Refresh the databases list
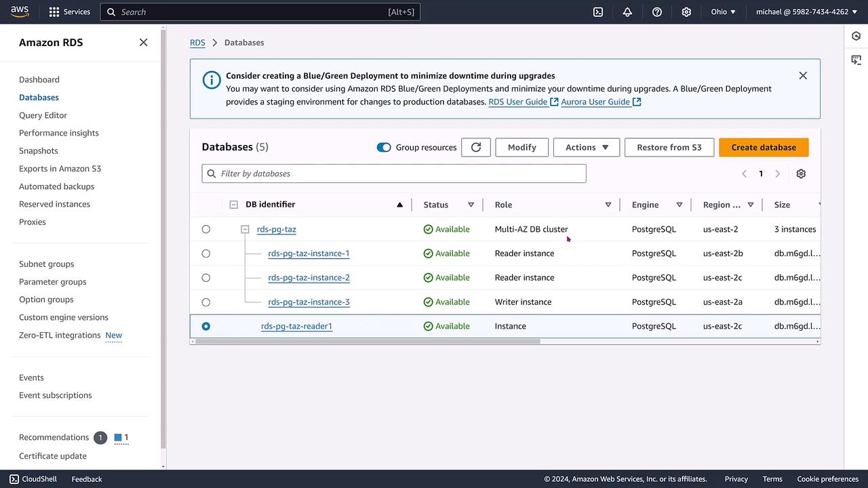Screen dimensions: 868x488 (476, 147)
